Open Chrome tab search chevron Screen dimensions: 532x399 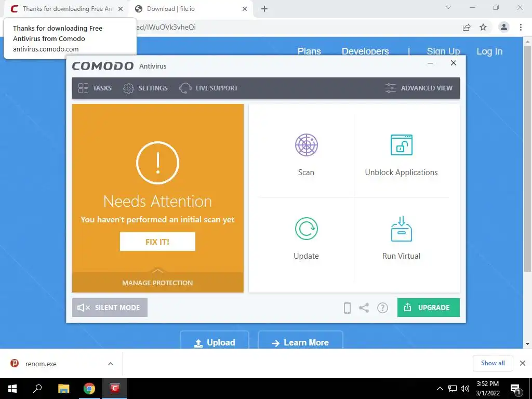448,7
